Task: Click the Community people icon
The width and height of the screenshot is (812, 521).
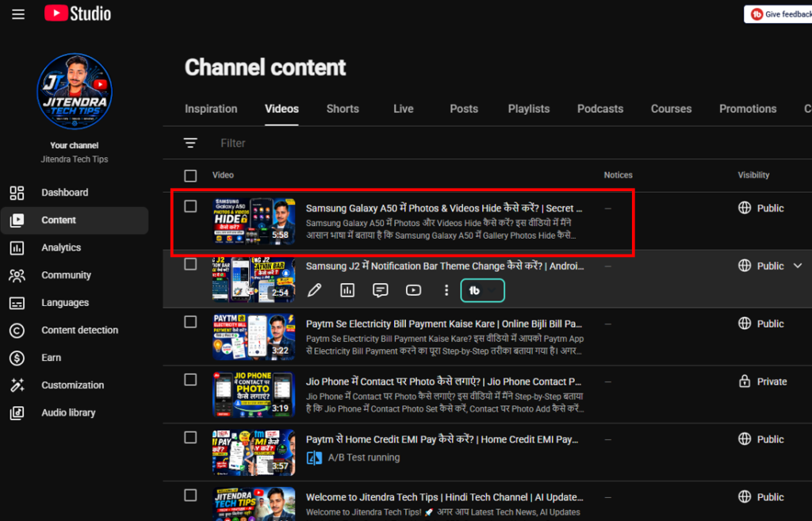Action: pos(17,275)
